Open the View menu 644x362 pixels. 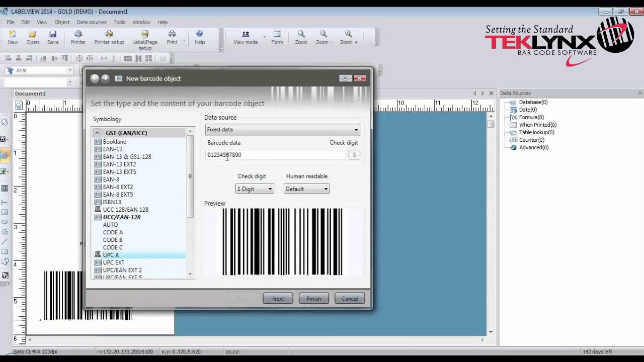42,22
